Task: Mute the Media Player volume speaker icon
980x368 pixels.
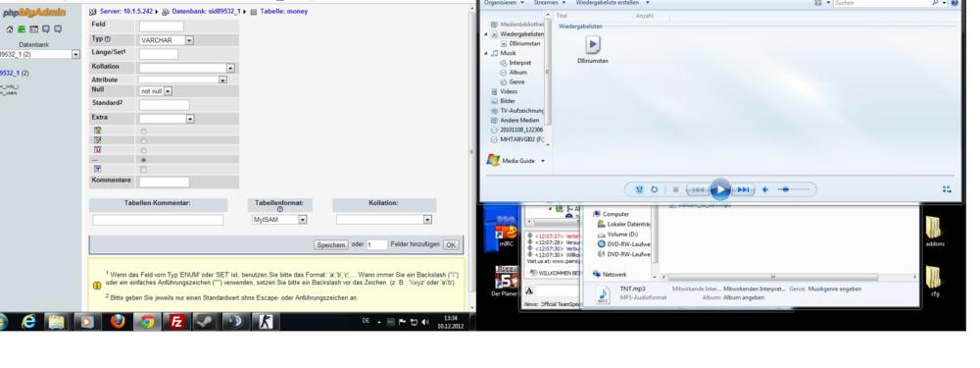Action: click(765, 189)
